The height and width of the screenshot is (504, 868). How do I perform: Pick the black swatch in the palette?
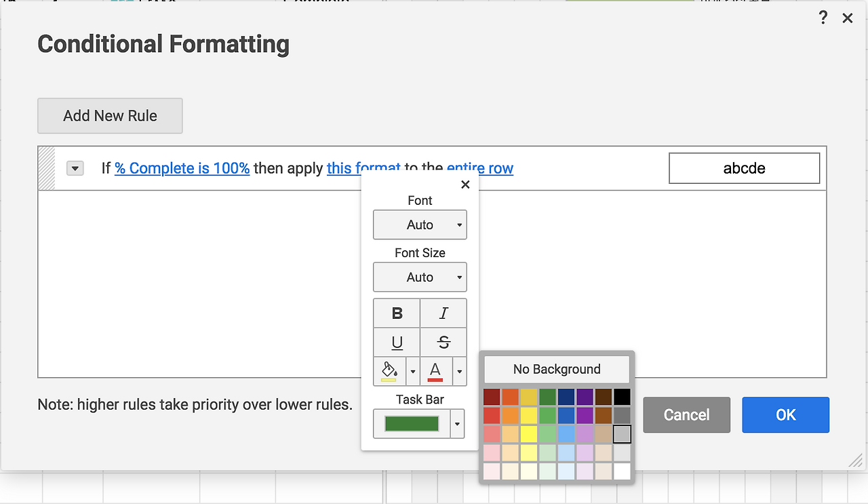click(622, 397)
